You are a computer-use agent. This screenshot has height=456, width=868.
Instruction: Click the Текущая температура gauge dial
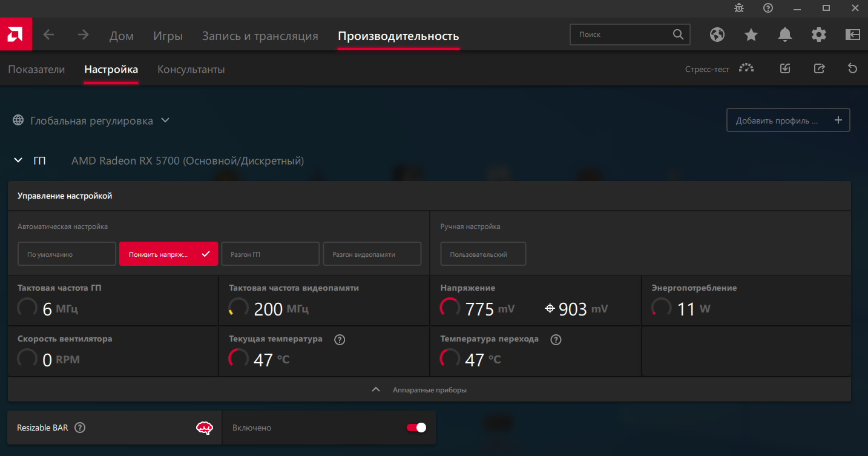pyautogui.click(x=238, y=359)
